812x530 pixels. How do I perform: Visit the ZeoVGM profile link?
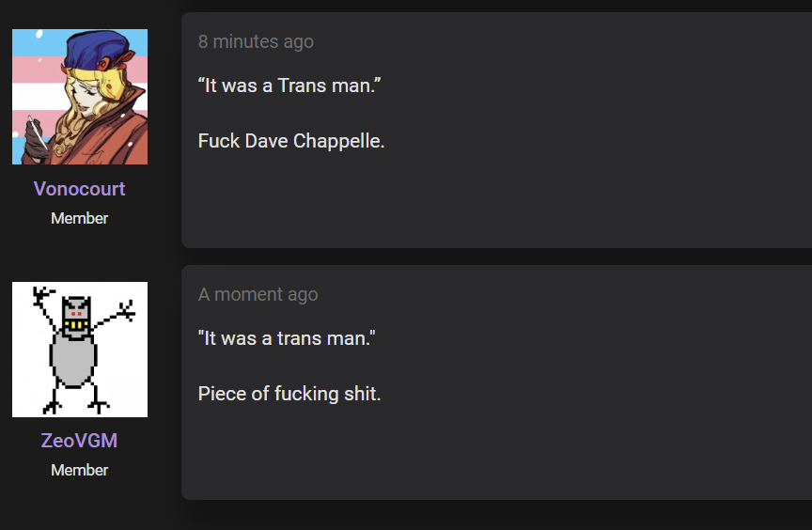79,441
